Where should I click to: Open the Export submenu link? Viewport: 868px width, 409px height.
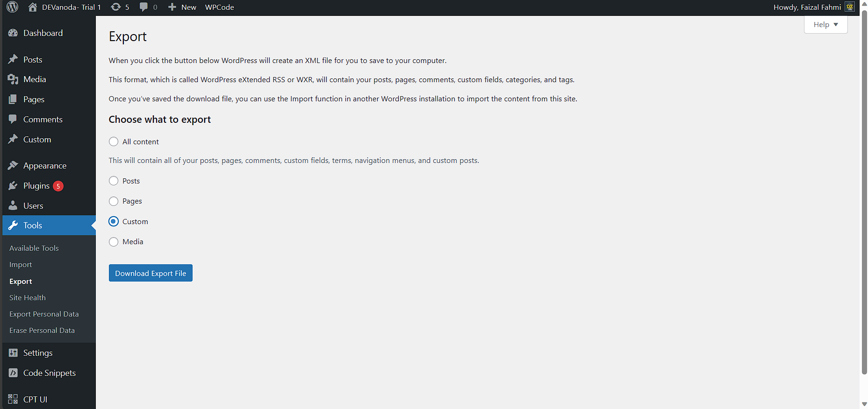click(x=21, y=282)
